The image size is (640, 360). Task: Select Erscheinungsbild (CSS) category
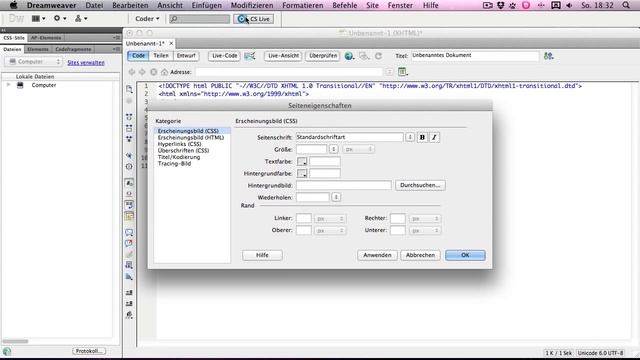pos(192,131)
